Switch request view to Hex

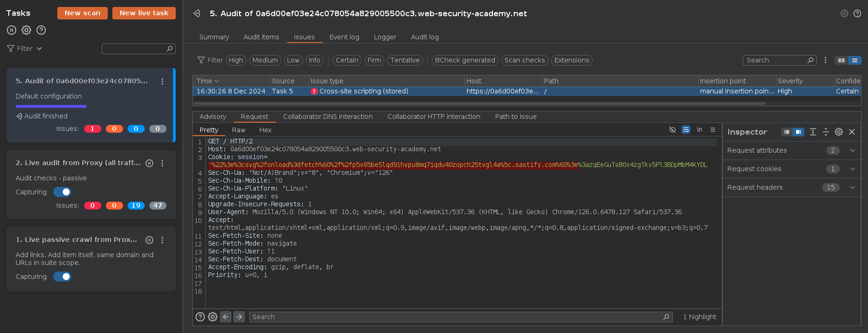point(265,130)
